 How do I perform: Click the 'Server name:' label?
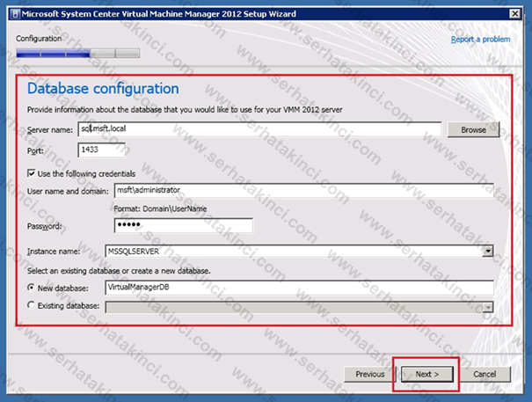[50, 130]
